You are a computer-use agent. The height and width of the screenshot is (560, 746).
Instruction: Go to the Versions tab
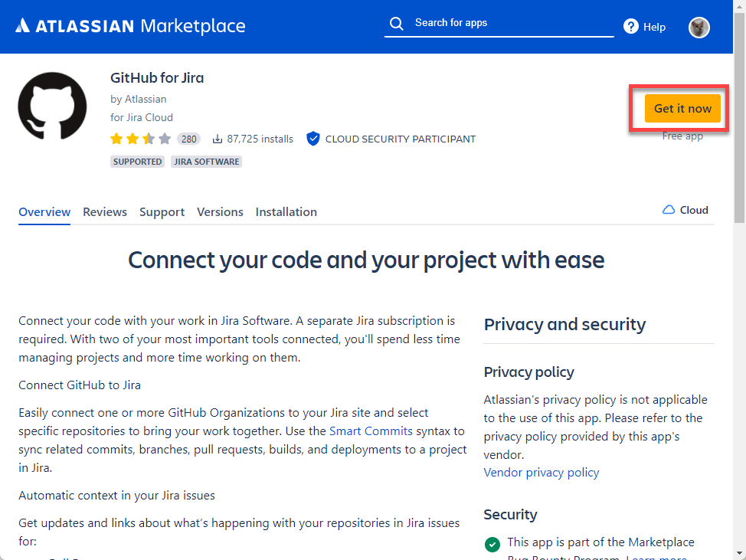220,212
